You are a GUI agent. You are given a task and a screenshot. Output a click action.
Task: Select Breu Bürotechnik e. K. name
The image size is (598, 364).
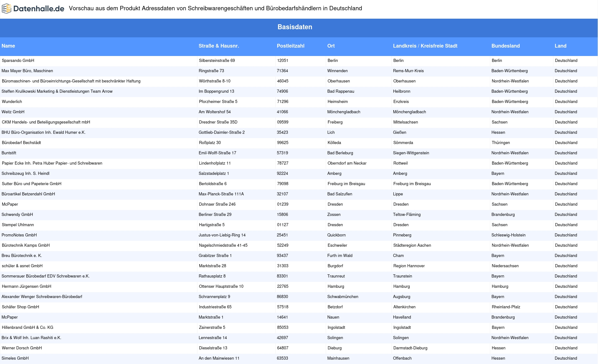click(x=22, y=256)
